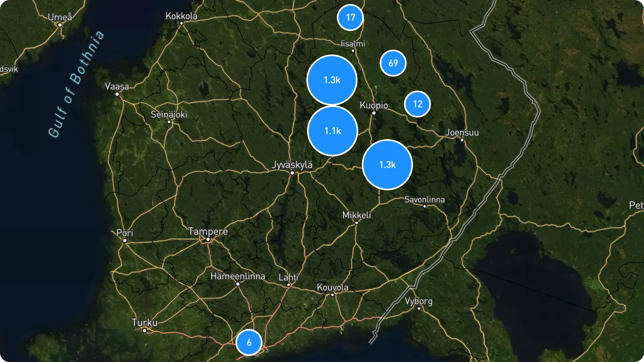Select the cluster marker labeled 12

point(417,104)
